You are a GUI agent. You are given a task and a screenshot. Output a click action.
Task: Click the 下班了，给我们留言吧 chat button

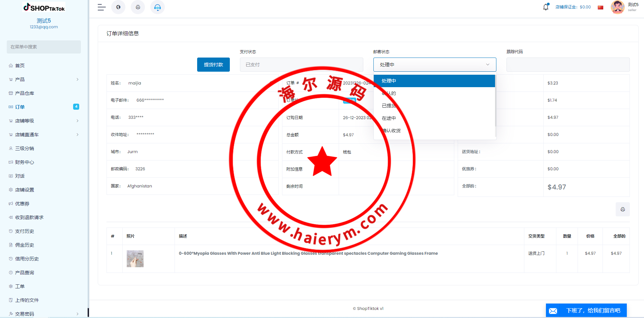coord(593,310)
